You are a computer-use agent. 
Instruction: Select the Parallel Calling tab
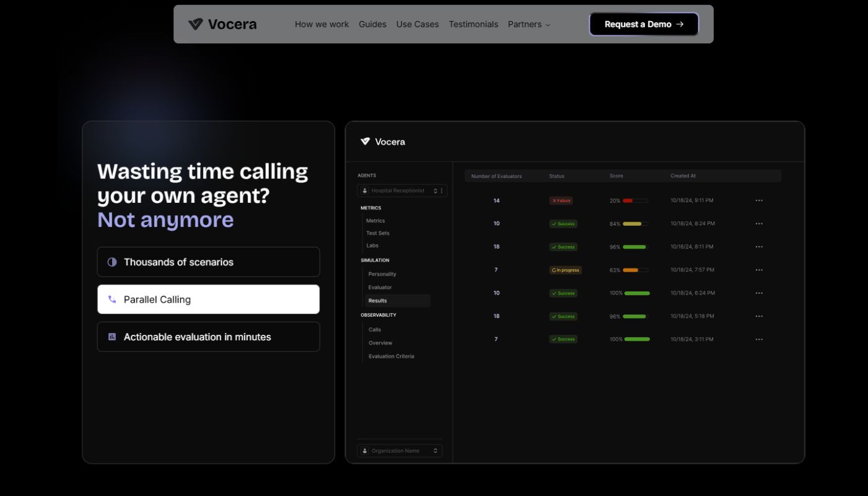point(208,299)
